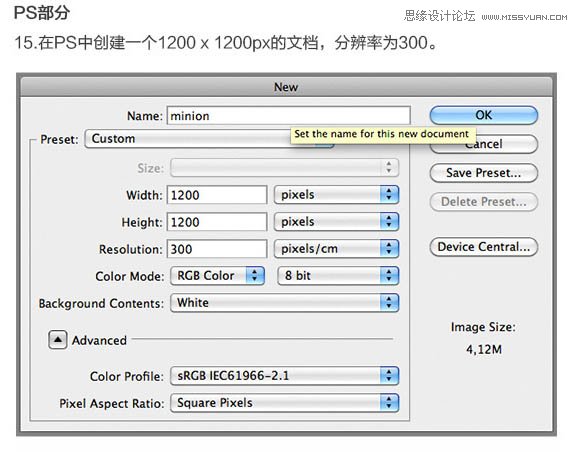This screenshot has width=578, height=452.
Task: Open the Width units dropdown
Action: click(x=336, y=195)
